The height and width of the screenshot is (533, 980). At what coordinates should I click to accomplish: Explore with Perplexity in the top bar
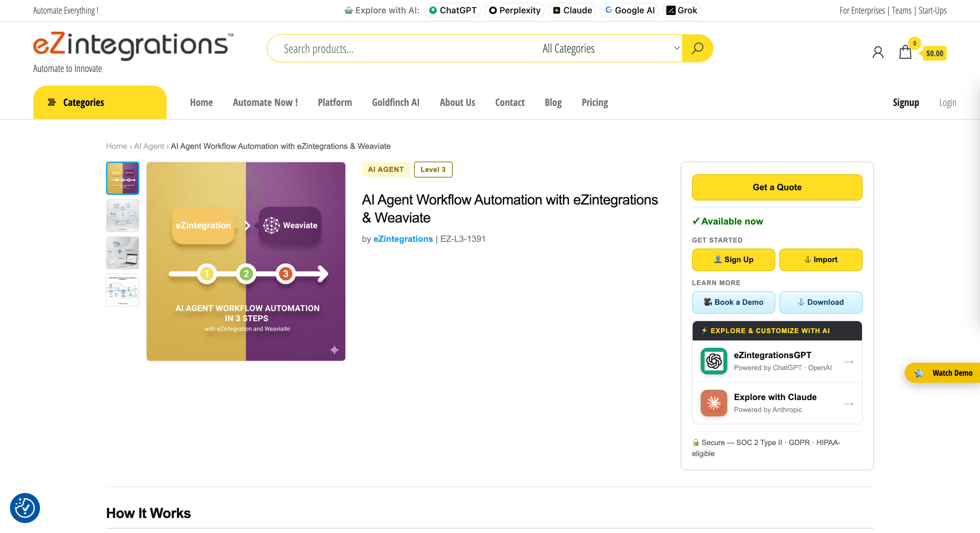click(x=514, y=10)
